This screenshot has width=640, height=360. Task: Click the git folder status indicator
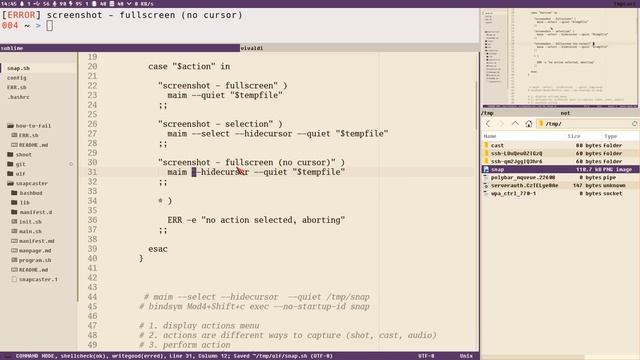[71, 164]
